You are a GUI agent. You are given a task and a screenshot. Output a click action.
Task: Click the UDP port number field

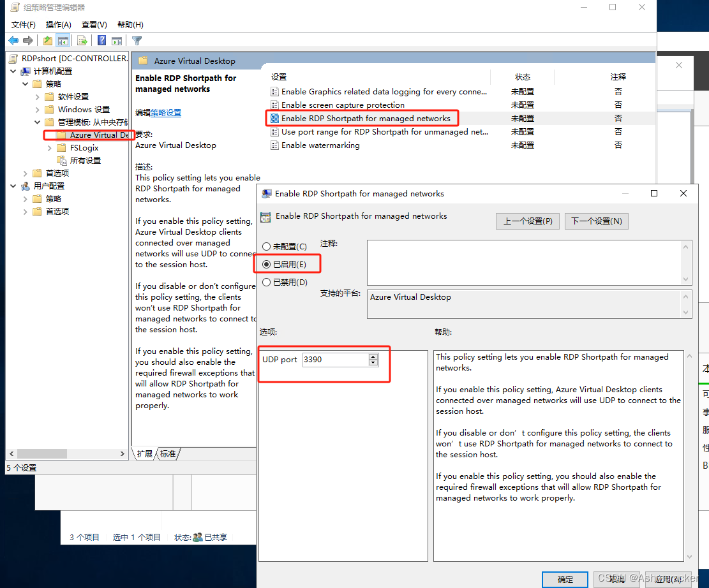(x=336, y=360)
